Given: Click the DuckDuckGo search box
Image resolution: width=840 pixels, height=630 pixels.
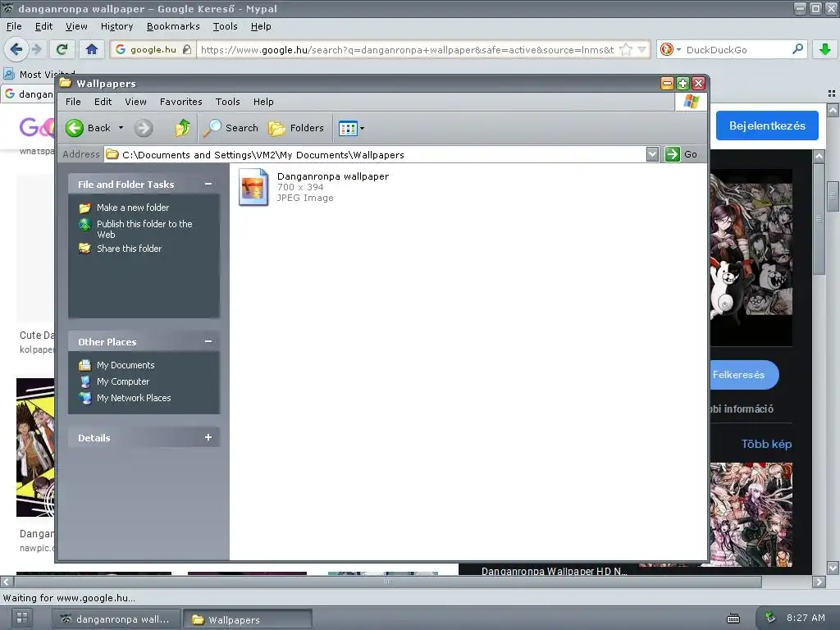Looking at the screenshot, I should [737, 50].
